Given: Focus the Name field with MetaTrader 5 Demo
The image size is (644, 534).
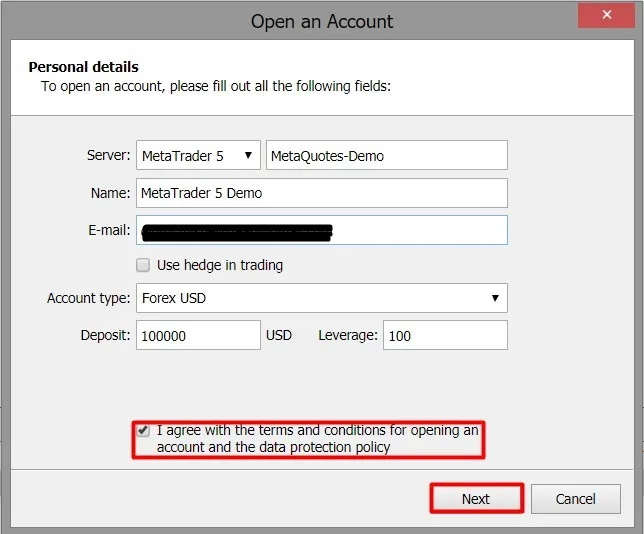Looking at the screenshot, I should (x=321, y=193).
